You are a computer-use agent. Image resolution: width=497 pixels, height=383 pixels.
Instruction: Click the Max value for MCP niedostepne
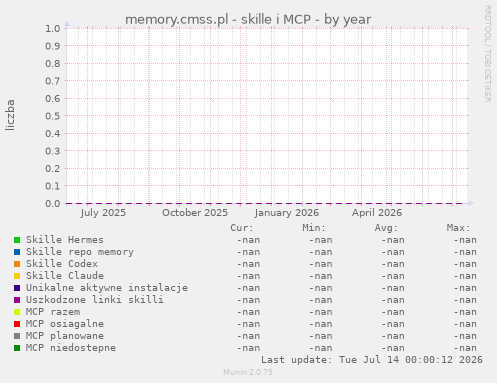pyautogui.click(x=465, y=348)
